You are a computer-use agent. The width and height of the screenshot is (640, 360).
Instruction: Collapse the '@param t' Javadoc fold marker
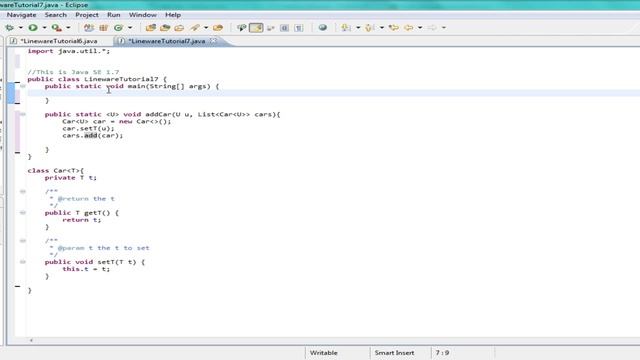point(23,241)
